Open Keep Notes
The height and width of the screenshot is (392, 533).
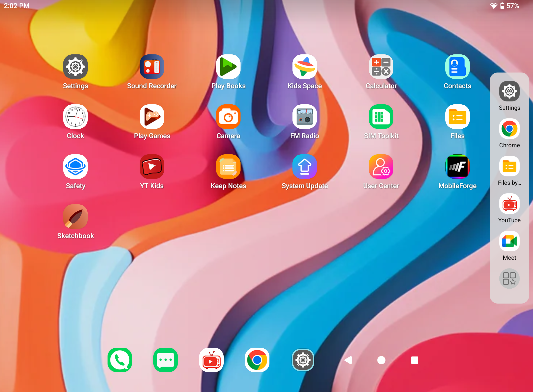pos(229,167)
